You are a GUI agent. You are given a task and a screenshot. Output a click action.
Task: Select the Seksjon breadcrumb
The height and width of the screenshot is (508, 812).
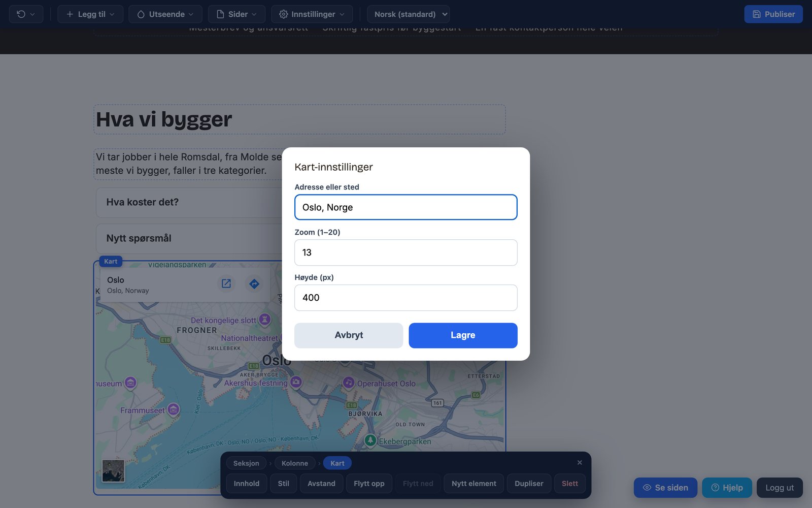coord(246,463)
